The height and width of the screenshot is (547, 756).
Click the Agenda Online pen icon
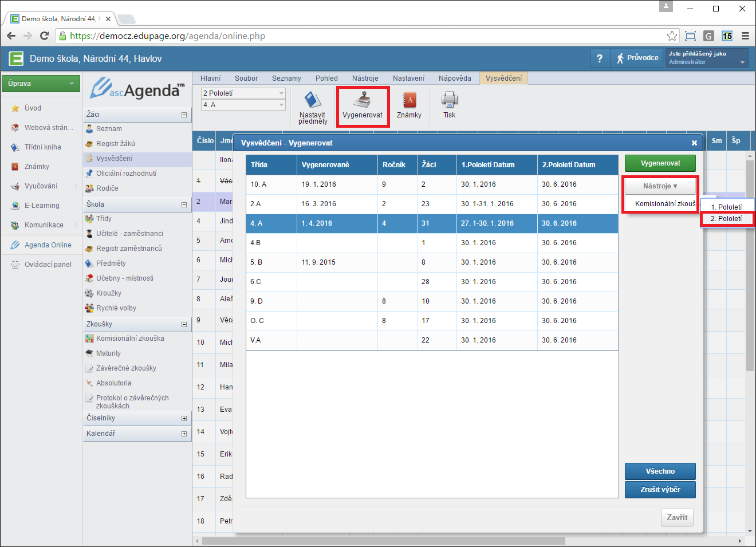click(15, 245)
